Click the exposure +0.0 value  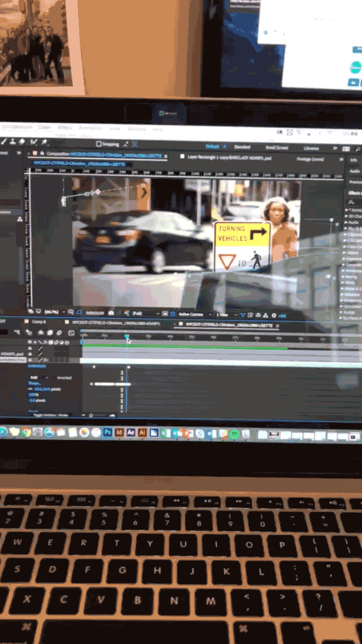tap(282, 315)
